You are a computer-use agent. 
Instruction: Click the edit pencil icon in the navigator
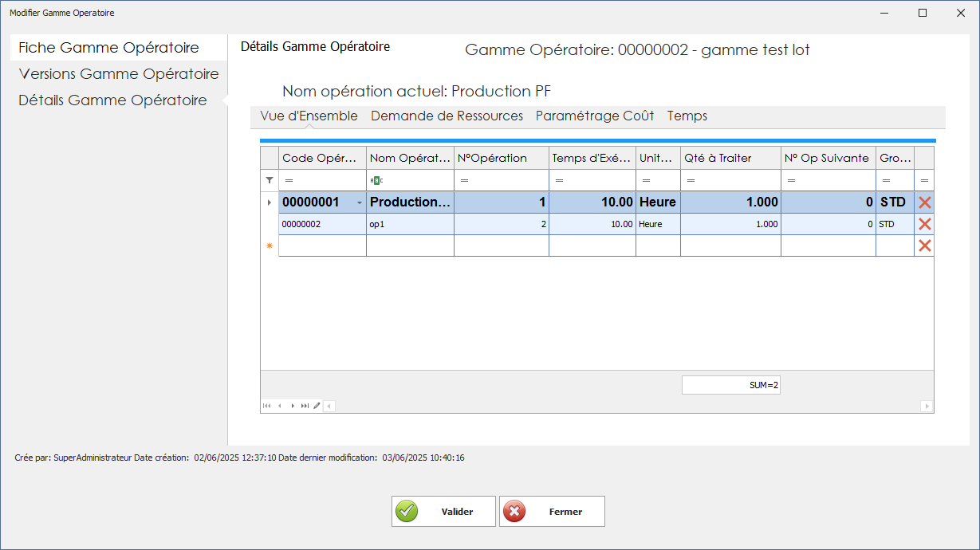pyautogui.click(x=317, y=406)
